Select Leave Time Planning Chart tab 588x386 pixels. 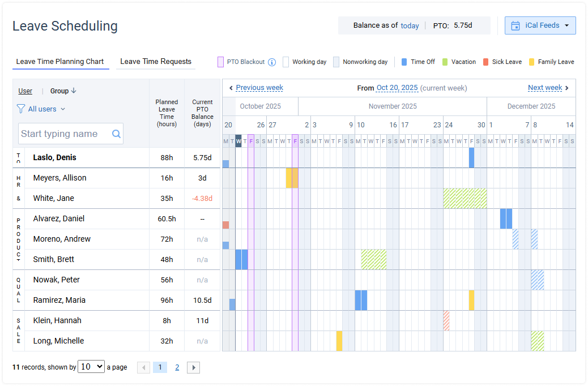pos(60,62)
